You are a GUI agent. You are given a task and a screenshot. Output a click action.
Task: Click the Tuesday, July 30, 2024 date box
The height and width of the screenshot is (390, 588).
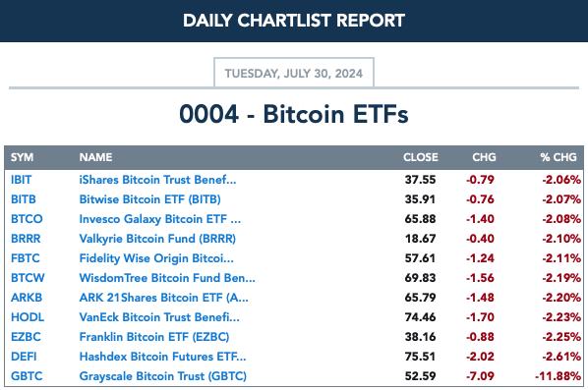(294, 73)
